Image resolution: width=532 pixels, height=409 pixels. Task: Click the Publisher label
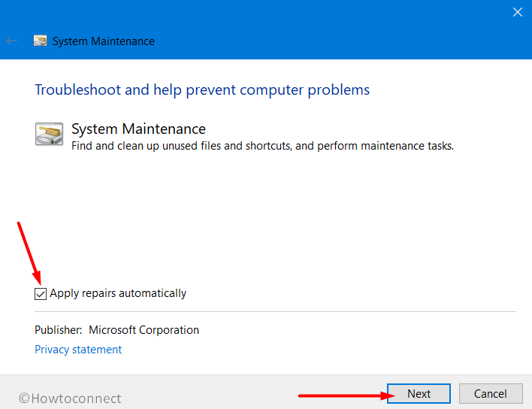[59, 330]
